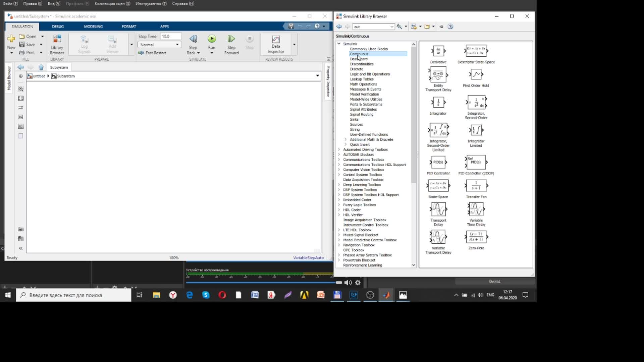Select the Math Operations library
This screenshot has width=644, height=362.
pos(363,84)
